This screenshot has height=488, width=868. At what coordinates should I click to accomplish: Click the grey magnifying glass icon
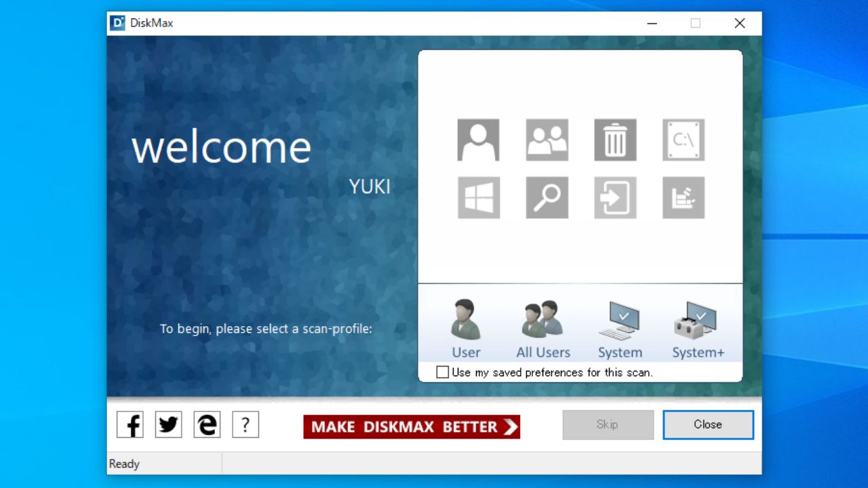547,198
